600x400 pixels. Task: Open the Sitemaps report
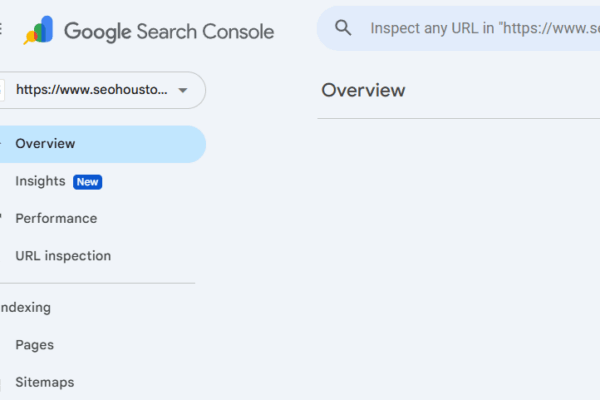point(45,382)
